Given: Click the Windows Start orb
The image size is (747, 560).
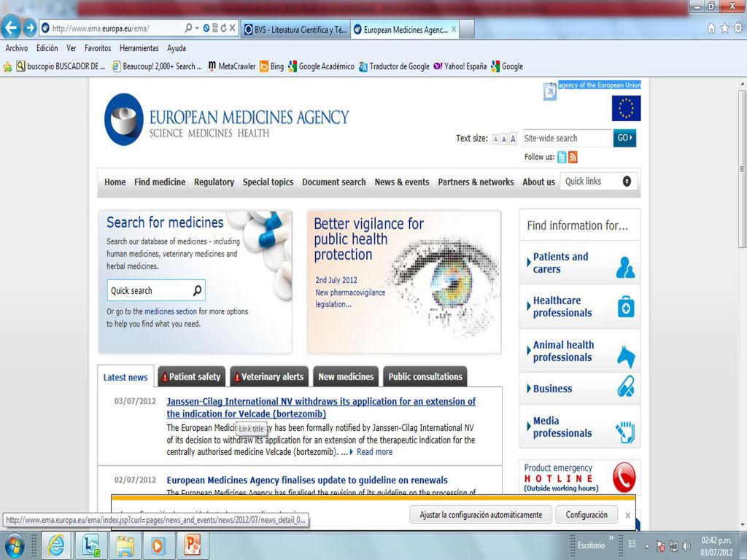Looking at the screenshot, I should [14, 545].
